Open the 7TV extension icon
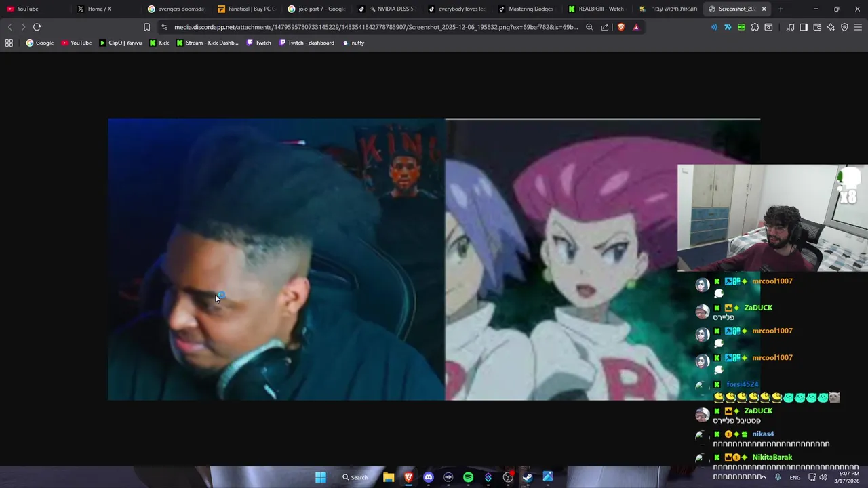The image size is (868, 488). click(728, 27)
